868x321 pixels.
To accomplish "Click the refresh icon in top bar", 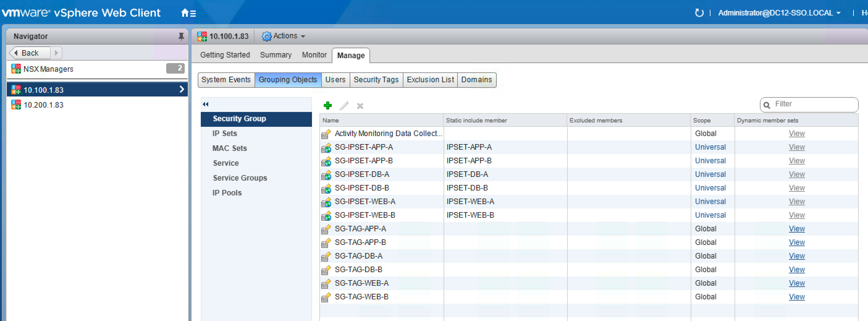I will coord(699,13).
